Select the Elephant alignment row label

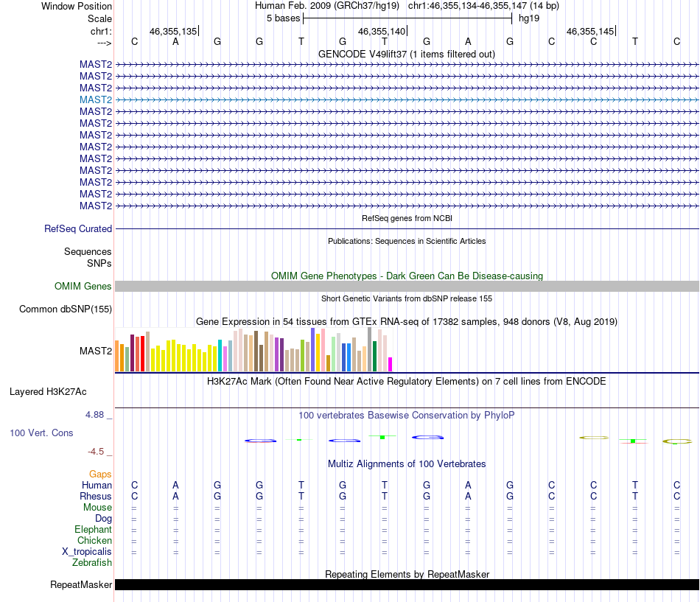coord(94,529)
